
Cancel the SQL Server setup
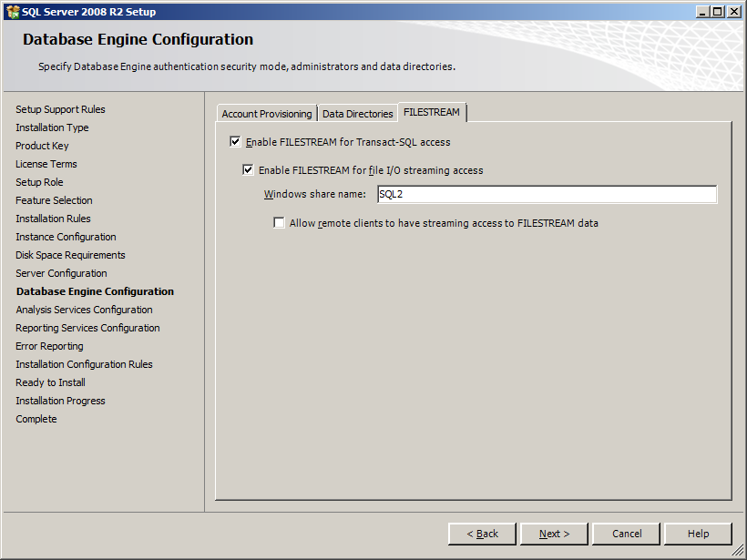(x=627, y=534)
